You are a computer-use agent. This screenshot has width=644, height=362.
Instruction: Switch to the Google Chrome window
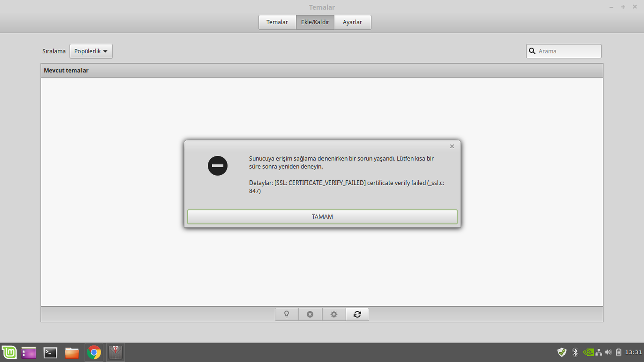tap(94, 353)
